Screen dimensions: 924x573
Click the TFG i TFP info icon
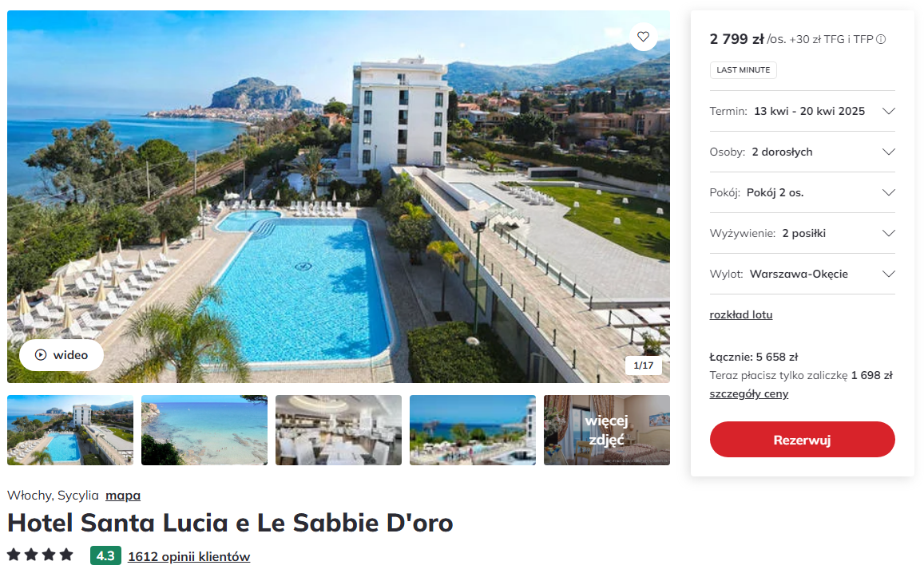click(881, 39)
